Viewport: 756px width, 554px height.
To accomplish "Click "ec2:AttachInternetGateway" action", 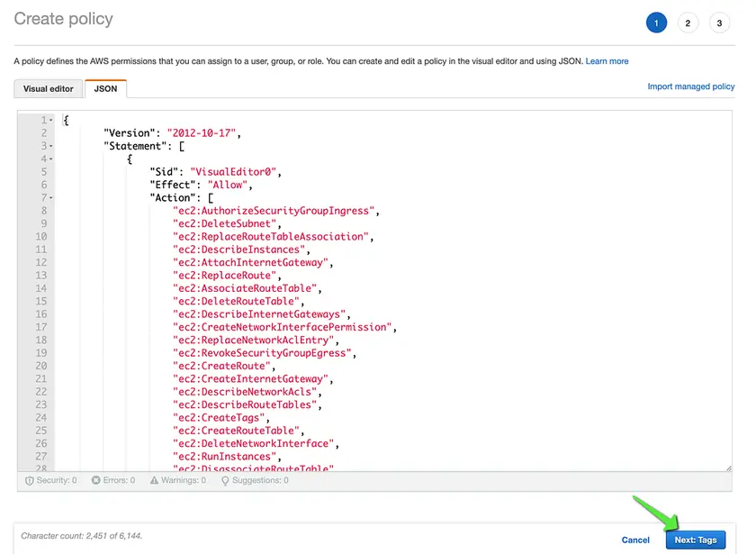I will (250, 263).
